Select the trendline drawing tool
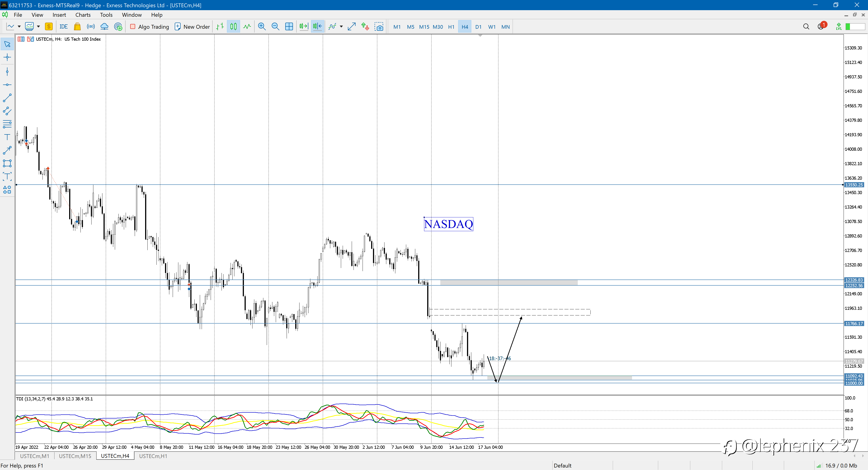 [7, 98]
